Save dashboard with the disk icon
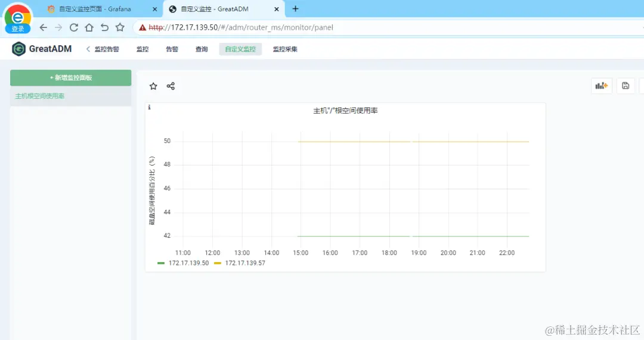644x340 pixels. click(626, 86)
